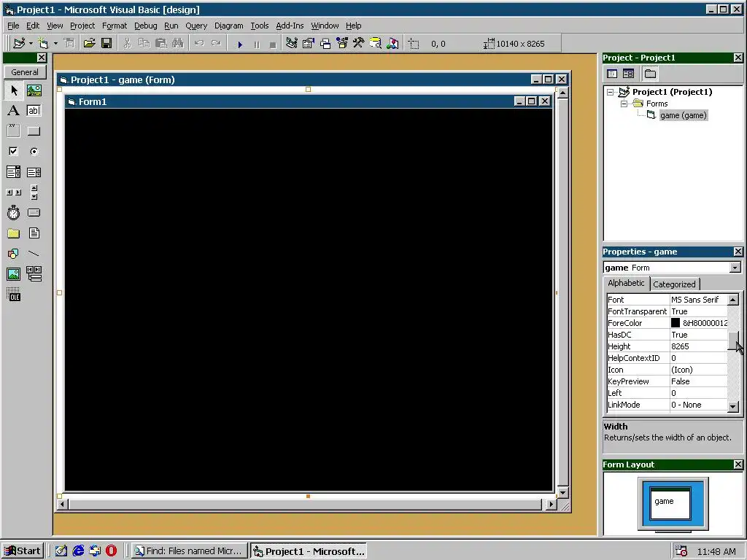Select the Data control tool
This screenshot has width=747, height=560.
[34, 274]
